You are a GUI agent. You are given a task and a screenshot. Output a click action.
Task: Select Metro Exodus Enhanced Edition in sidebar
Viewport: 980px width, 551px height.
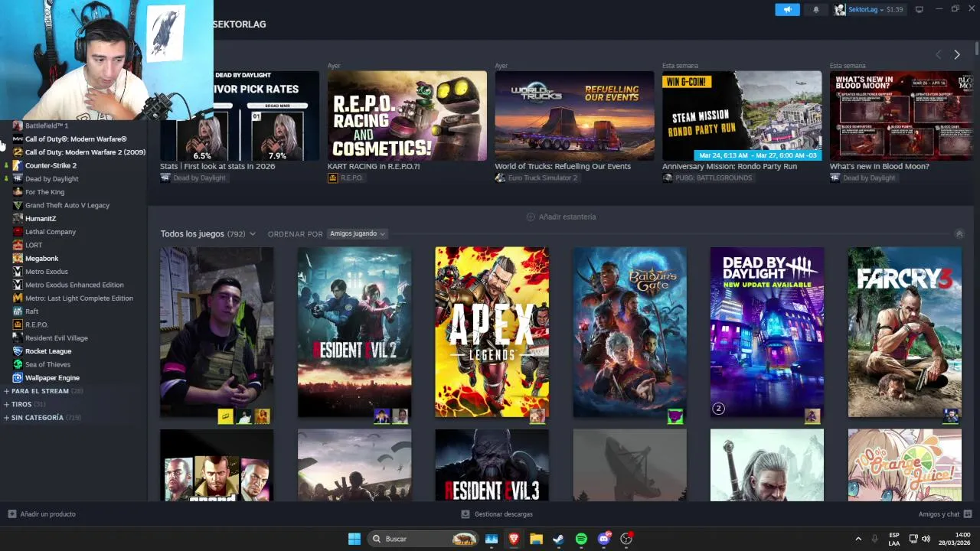[x=74, y=285]
